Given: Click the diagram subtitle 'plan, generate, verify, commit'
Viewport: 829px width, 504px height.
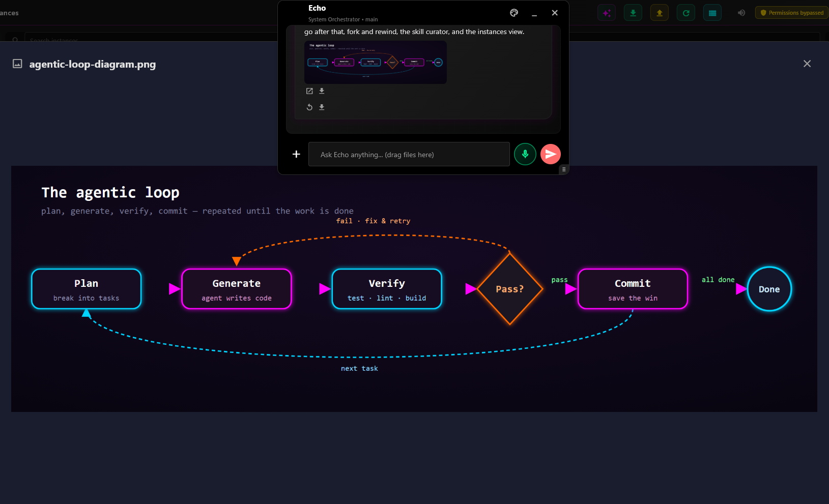Looking at the screenshot, I should point(197,211).
